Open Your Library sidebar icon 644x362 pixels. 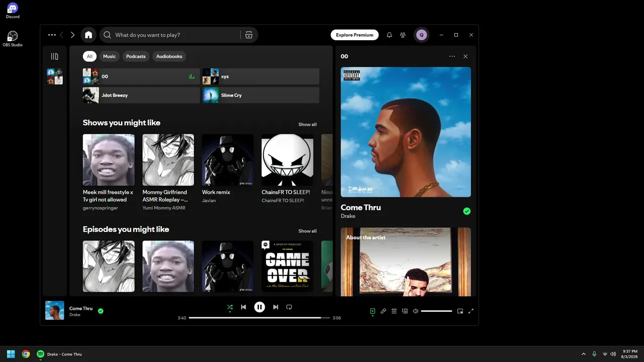click(x=55, y=56)
